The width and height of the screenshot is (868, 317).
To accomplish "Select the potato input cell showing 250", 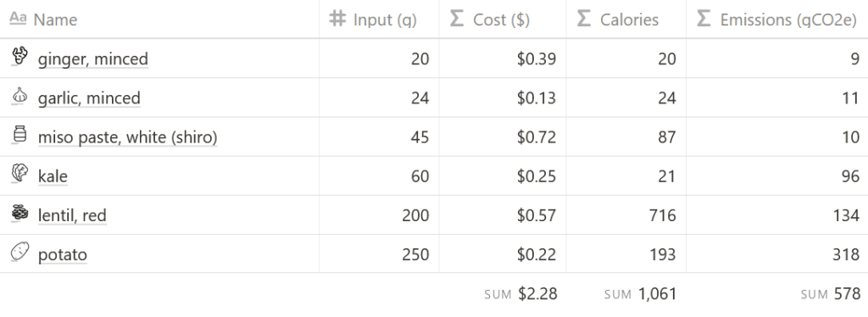I will [x=379, y=254].
